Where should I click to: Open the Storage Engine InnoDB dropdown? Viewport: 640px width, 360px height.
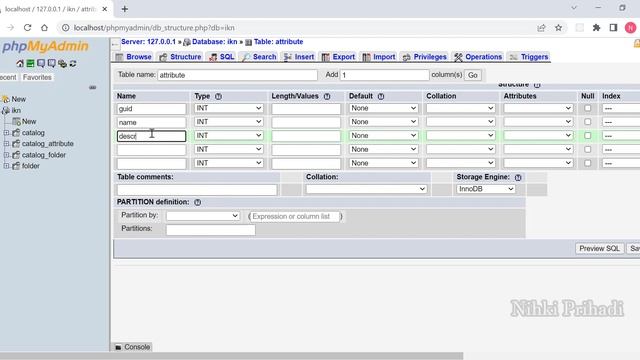(486, 189)
